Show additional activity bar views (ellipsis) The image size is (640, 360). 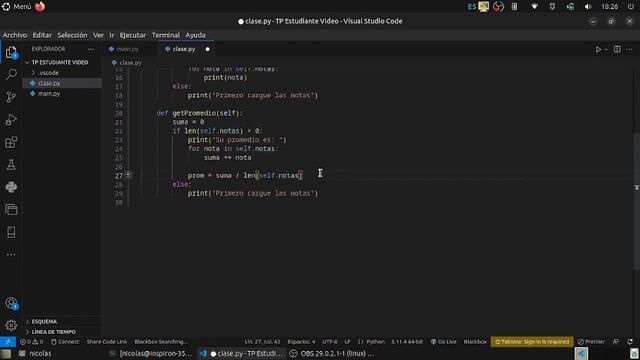pyautogui.click(x=11, y=255)
